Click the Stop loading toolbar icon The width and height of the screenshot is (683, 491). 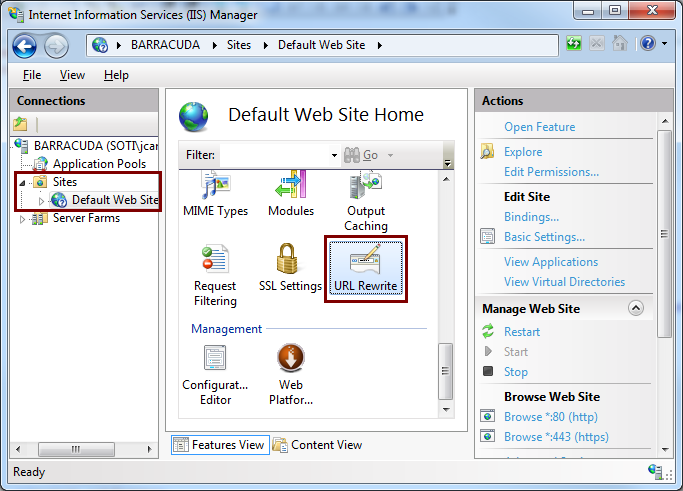[597, 43]
